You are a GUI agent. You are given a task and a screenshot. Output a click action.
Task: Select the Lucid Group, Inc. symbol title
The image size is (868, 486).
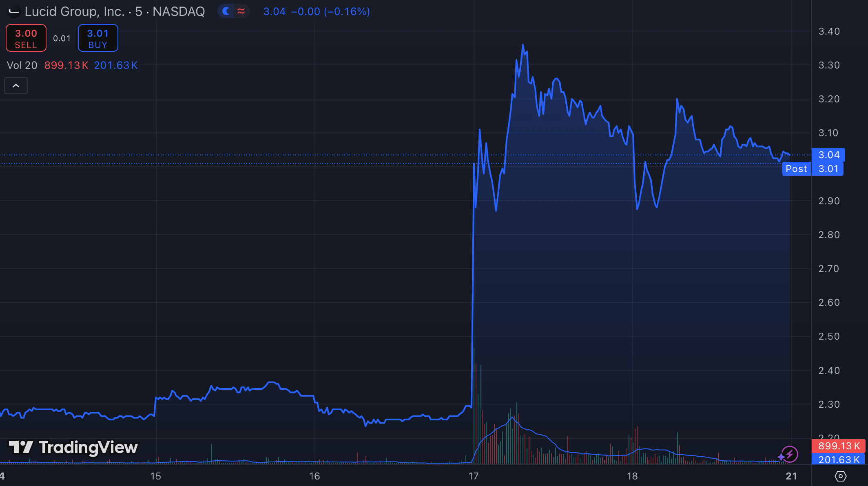(x=75, y=11)
